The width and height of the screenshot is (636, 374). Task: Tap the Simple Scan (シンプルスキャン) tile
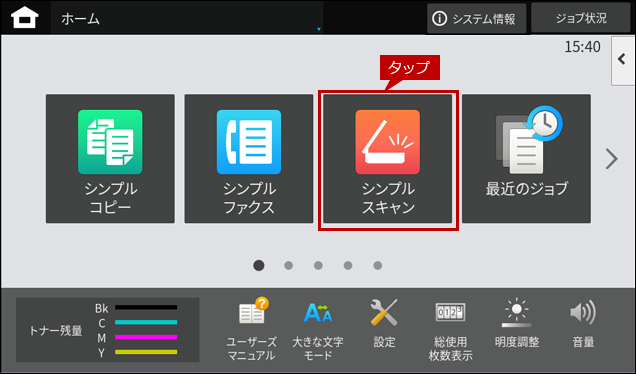[388, 159]
